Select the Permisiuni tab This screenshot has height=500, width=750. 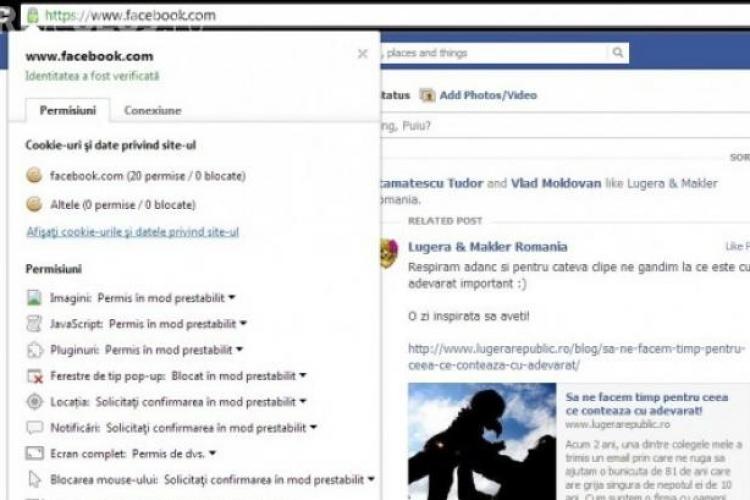coord(68,111)
